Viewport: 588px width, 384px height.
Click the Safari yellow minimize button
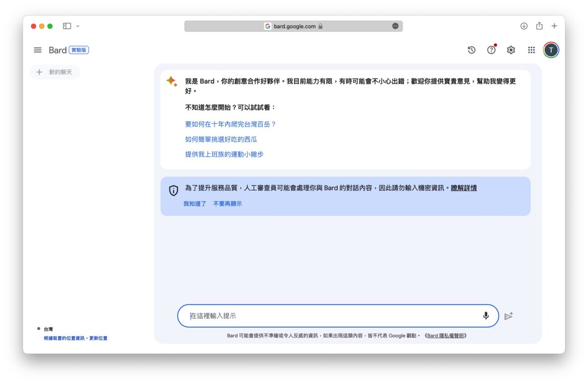click(x=42, y=26)
